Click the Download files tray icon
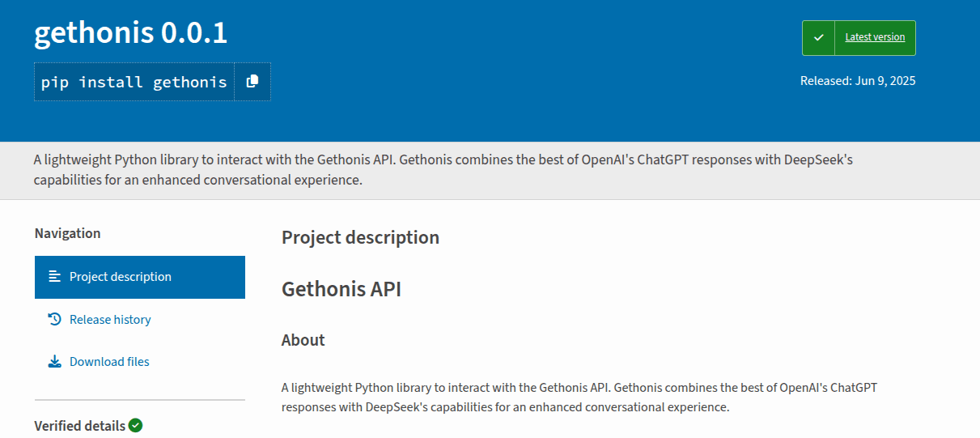The height and width of the screenshot is (438, 980). (x=55, y=362)
